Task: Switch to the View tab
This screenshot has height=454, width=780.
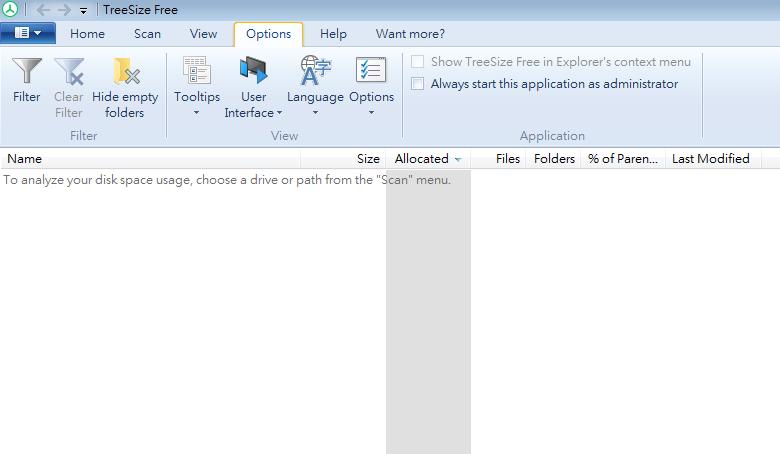Action: click(203, 34)
